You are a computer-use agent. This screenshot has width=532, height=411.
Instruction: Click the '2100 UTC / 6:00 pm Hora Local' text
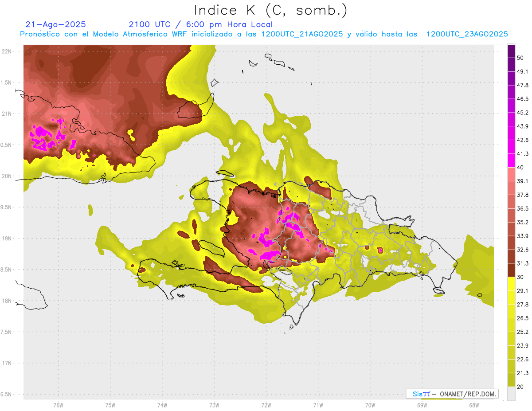pos(201,24)
